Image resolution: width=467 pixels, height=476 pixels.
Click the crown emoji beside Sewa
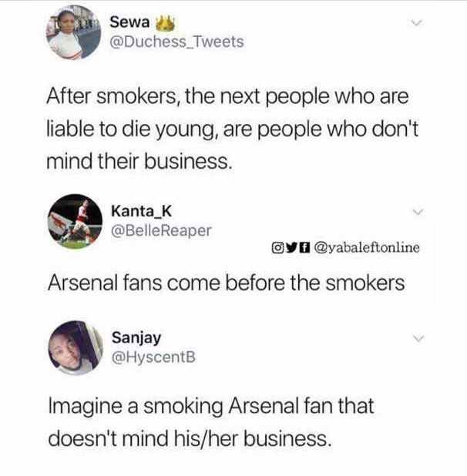tap(165, 24)
